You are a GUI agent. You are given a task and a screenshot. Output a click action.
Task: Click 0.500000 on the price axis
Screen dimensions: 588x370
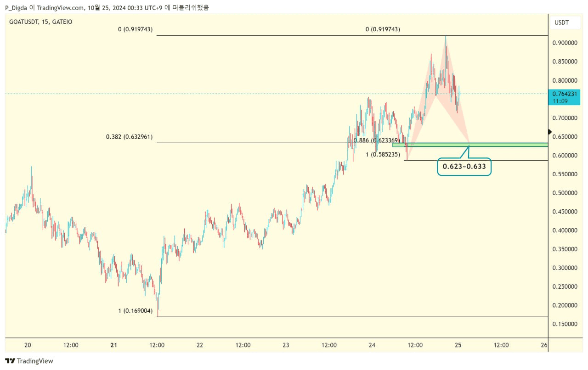pyautogui.click(x=565, y=193)
